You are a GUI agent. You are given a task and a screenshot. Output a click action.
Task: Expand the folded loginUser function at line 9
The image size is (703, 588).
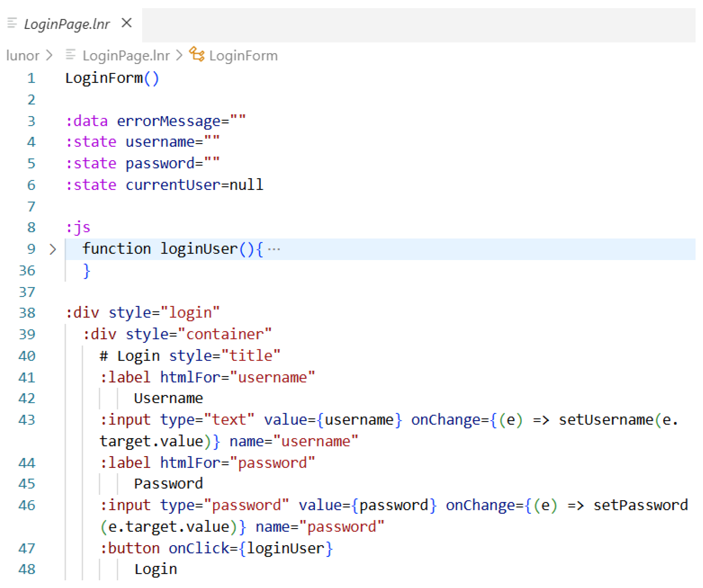pyautogui.click(x=53, y=249)
